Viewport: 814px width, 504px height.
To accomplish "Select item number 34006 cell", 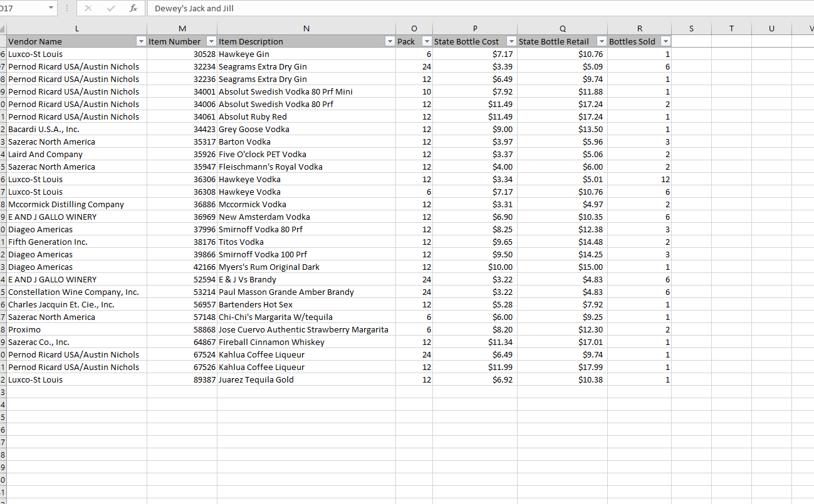I will [x=182, y=104].
